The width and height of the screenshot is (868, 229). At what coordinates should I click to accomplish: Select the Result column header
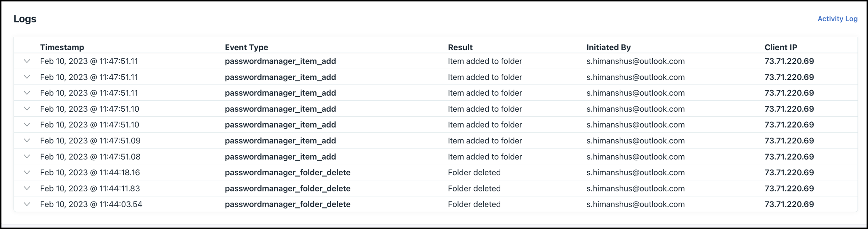pos(460,47)
